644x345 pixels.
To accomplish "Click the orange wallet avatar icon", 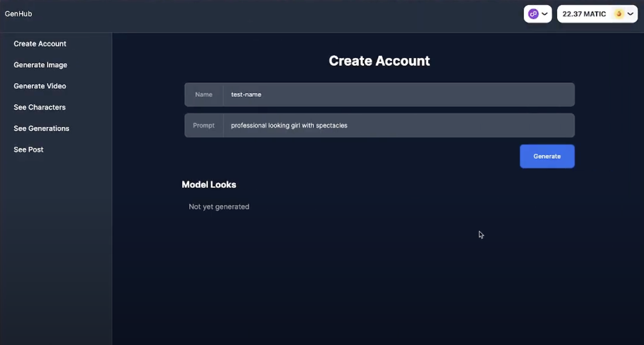I will (x=619, y=14).
